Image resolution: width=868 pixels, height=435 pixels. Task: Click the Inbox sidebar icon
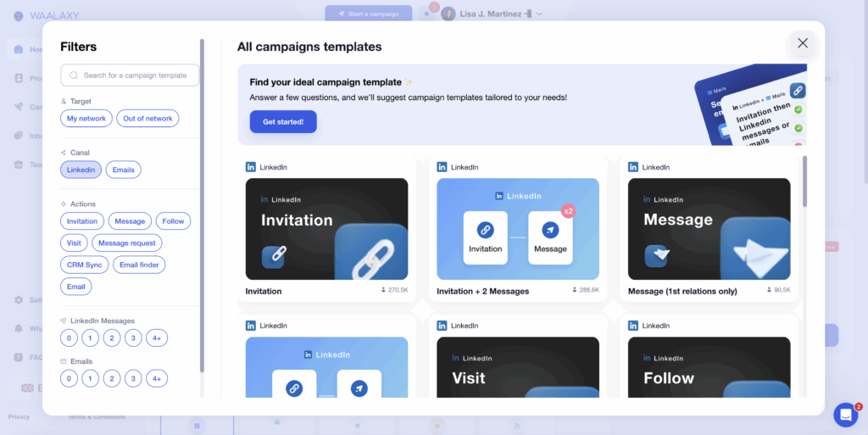[19, 136]
